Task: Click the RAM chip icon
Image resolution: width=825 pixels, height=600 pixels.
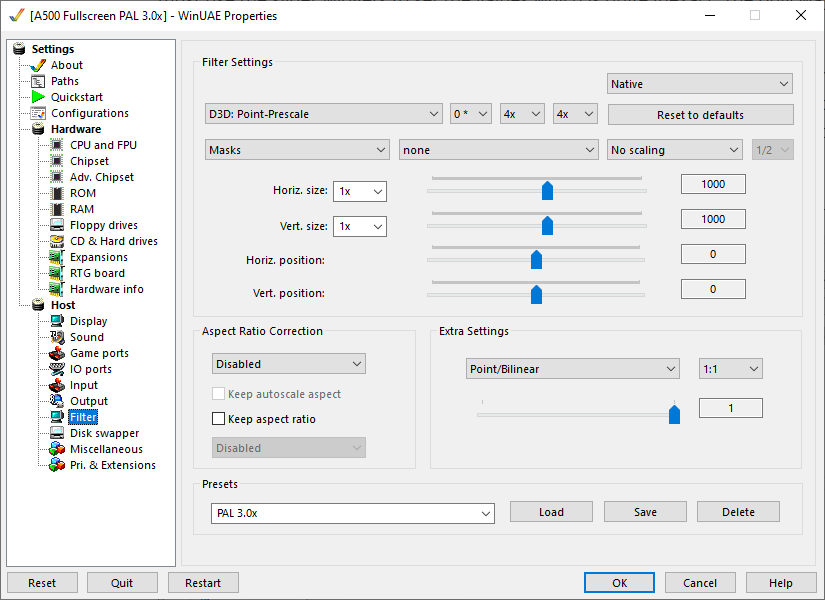Action: (x=57, y=209)
